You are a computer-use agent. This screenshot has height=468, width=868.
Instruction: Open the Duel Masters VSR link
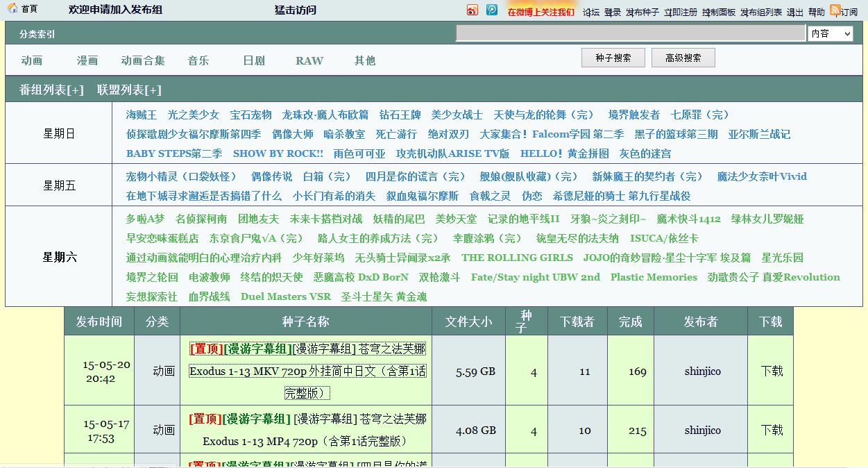click(x=286, y=296)
